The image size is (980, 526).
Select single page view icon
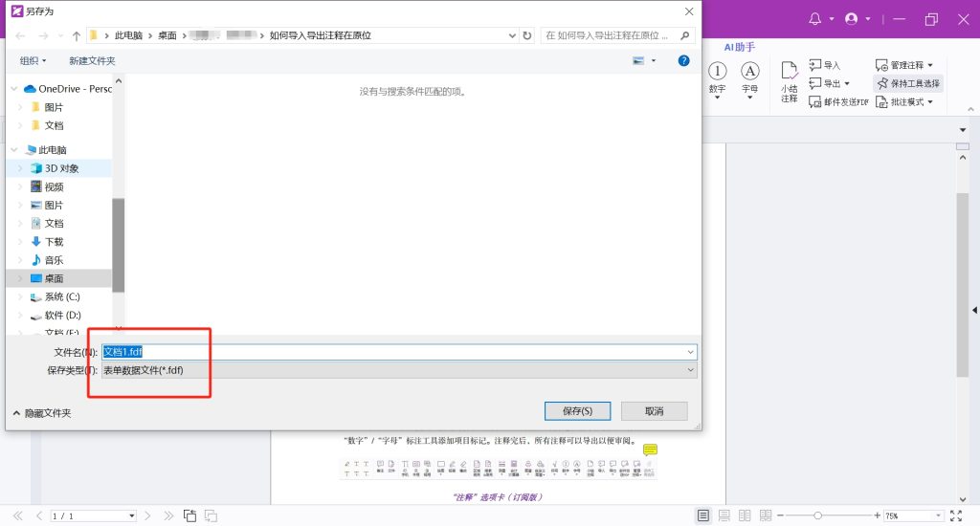[703, 515]
